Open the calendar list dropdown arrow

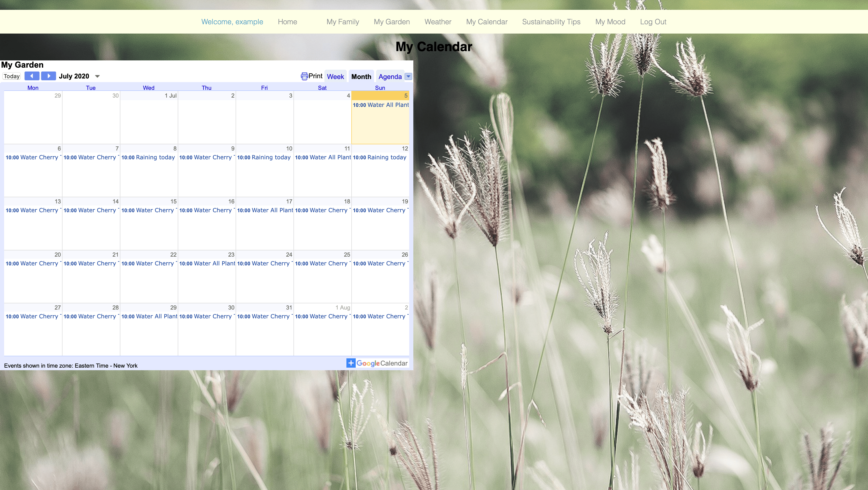(x=408, y=76)
